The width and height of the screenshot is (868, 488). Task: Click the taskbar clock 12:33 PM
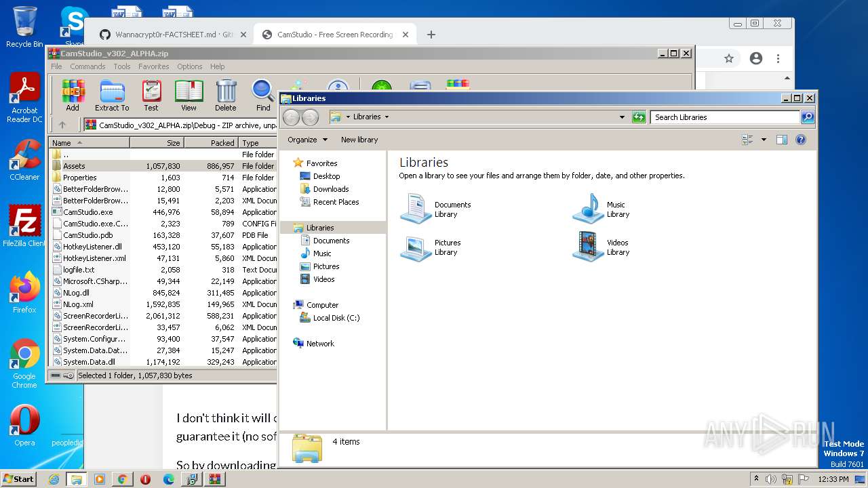[833, 479]
